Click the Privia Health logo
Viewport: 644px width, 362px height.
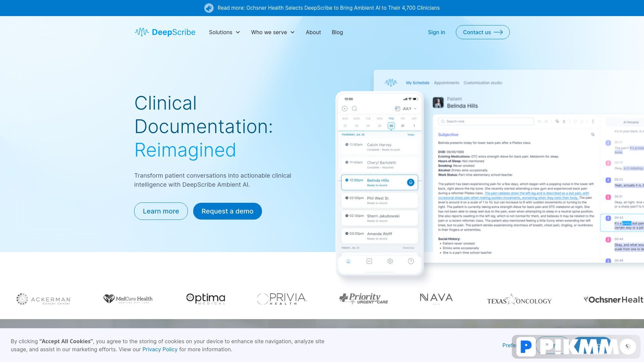(x=282, y=299)
